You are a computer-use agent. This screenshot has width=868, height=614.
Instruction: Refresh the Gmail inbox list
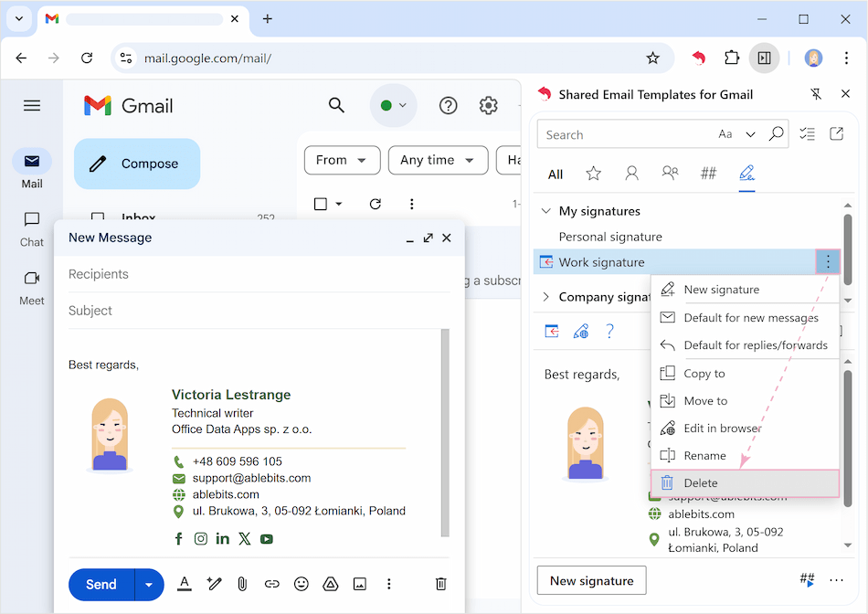tap(376, 204)
